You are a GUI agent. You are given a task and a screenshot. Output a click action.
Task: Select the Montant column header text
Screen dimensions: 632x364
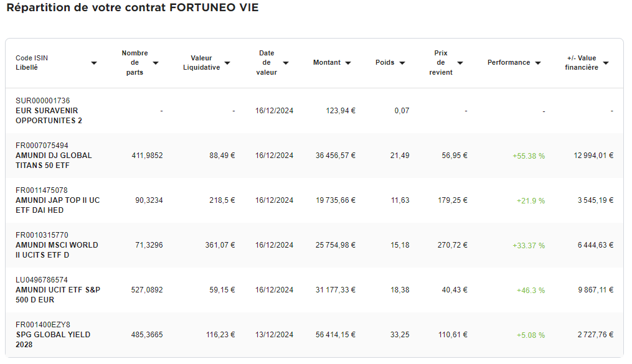(x=327, y=62)
